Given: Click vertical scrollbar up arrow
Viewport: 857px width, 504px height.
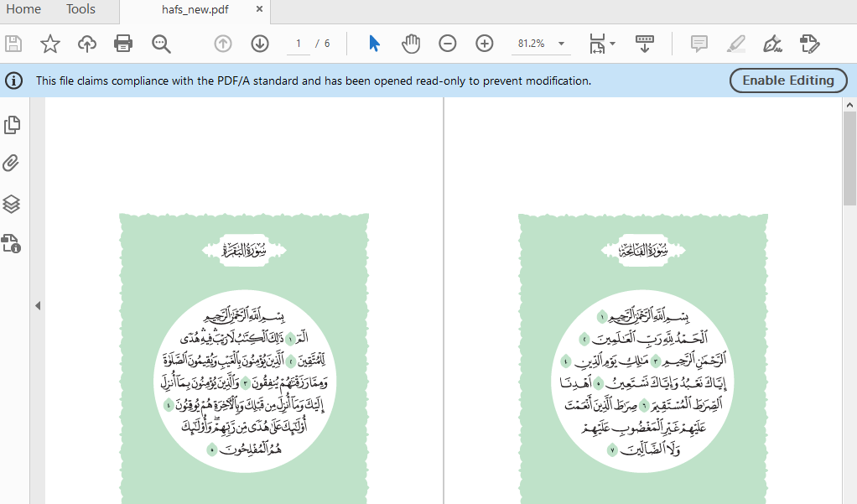Looking at the screenshot, I should point(849,105).
